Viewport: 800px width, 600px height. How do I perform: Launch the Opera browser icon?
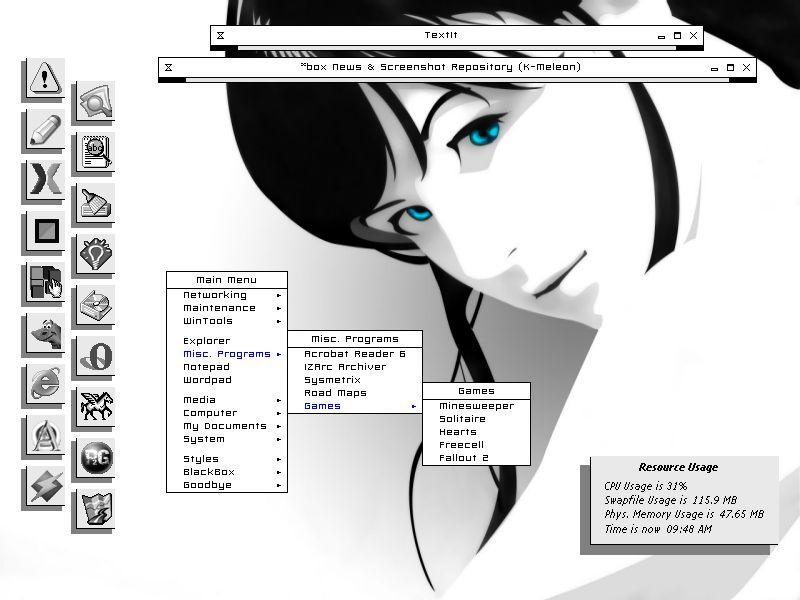pyautogui.click(x=95, y=356)
